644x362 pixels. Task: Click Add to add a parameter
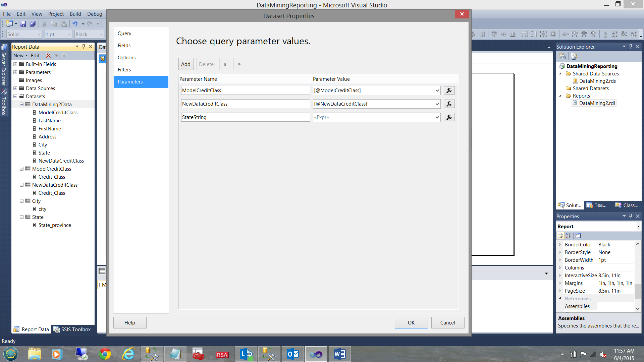point(186,64)
